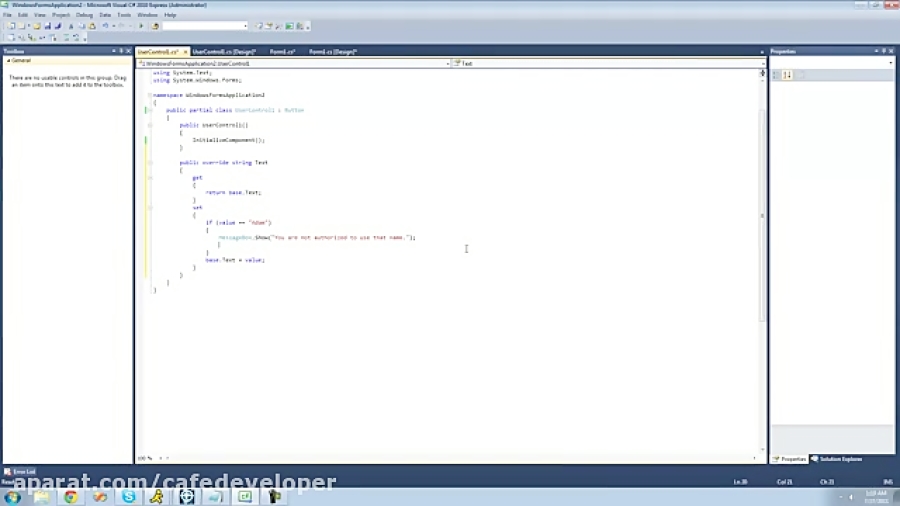Switch to Solution Explorer tab
This screenshot has width=900, height=506.
pyautogui.click(x=837, y=459)
